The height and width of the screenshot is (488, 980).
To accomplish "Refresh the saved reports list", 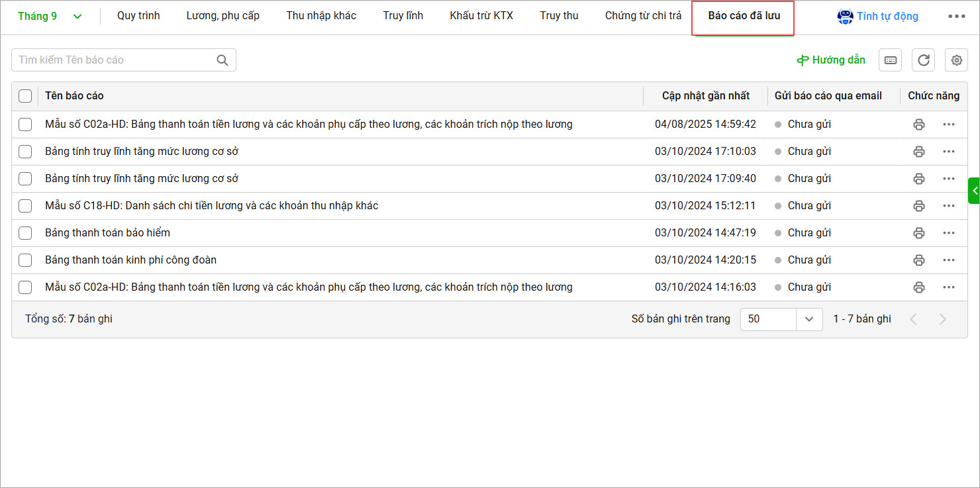I will coord(923,60).
